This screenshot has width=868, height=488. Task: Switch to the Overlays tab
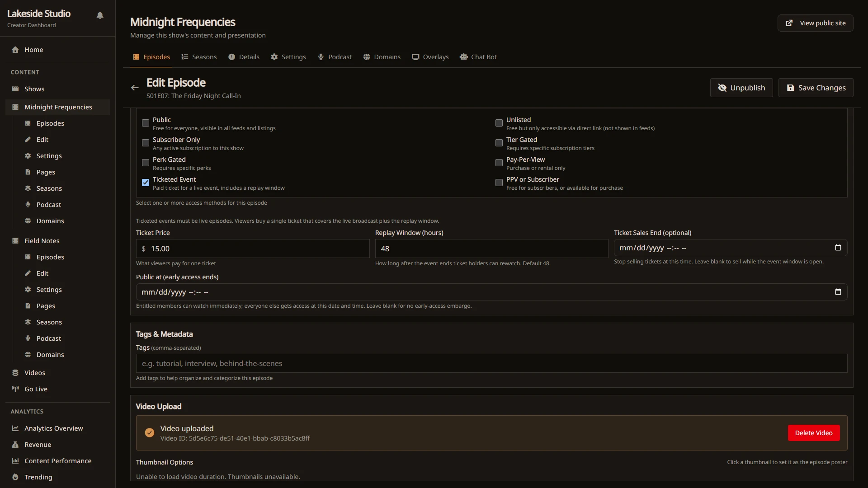pyautogui.click(x=430, y=57)
